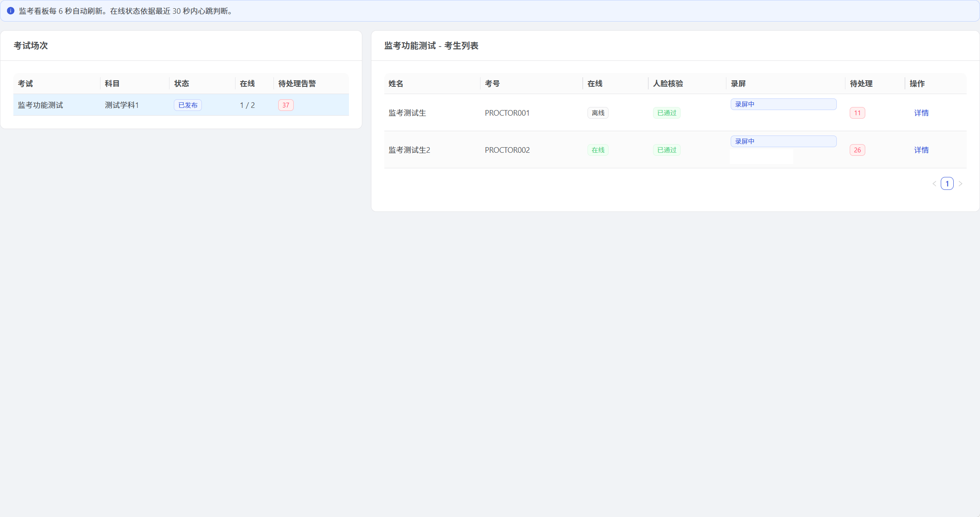Open 详情 for 监考测试生2 PROCTOR002
Screen dimensions: 980x517
[921, 150]
